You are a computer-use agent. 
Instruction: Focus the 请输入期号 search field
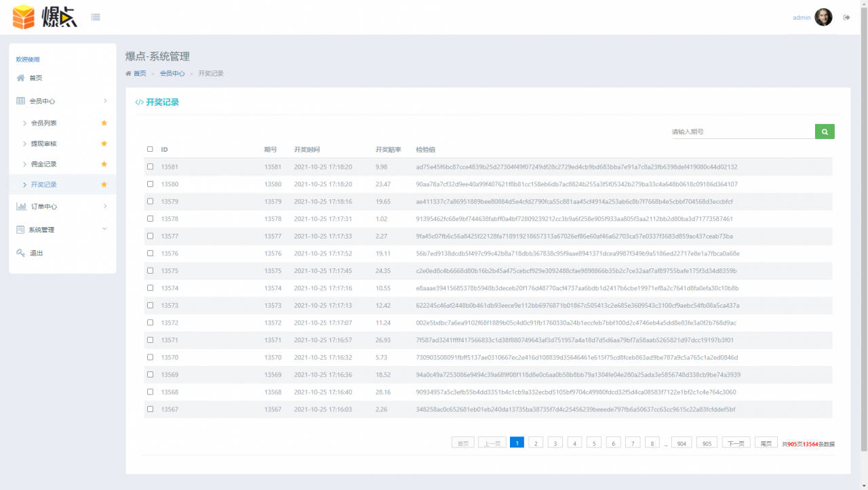pyautogui.click(x=743, y=131)
